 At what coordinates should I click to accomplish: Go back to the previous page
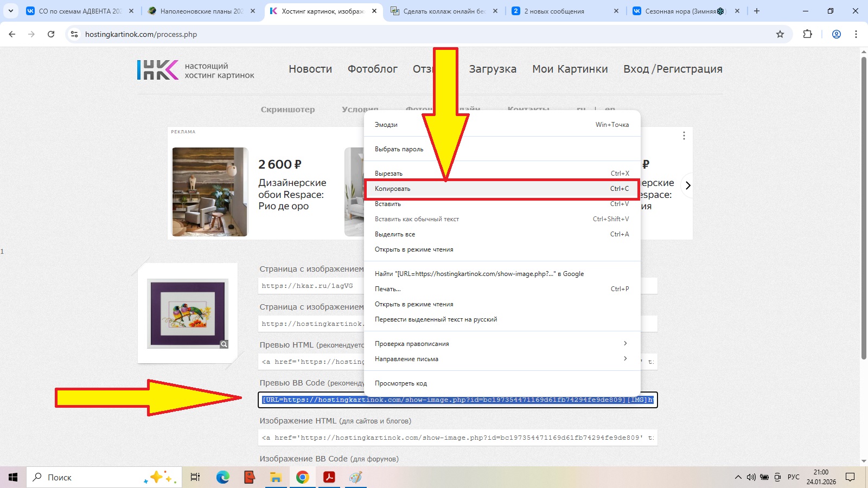coord(12,34)
